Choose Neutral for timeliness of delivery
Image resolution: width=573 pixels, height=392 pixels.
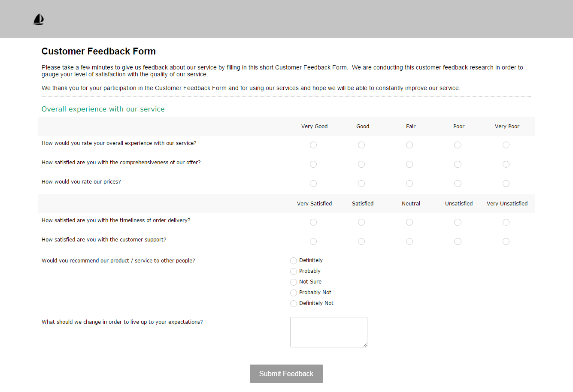click(x=409, y=222)
